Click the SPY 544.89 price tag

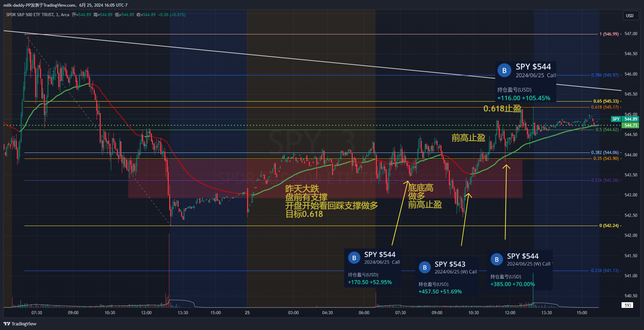[625, 119]
